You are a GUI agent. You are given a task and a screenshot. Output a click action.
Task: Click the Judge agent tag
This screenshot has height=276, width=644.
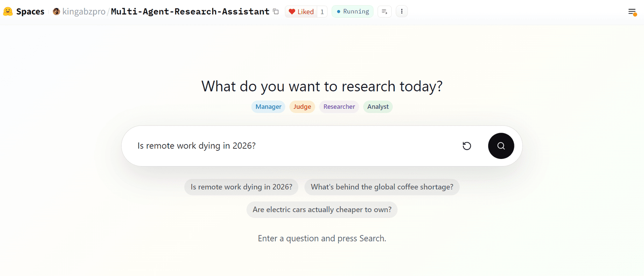302,107
